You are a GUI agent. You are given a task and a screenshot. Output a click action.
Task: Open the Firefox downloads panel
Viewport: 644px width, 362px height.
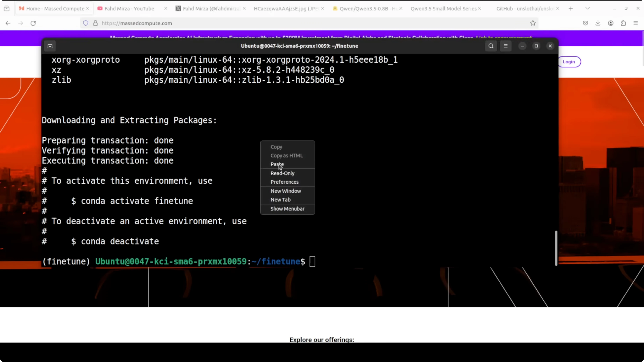[598, 23]
